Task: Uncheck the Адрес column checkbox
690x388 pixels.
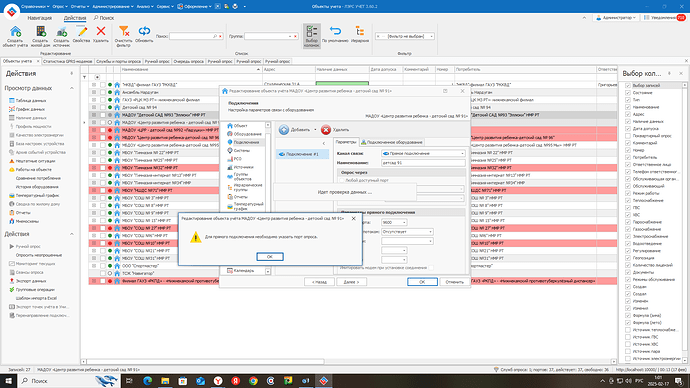Action: (x=628, y=114)
